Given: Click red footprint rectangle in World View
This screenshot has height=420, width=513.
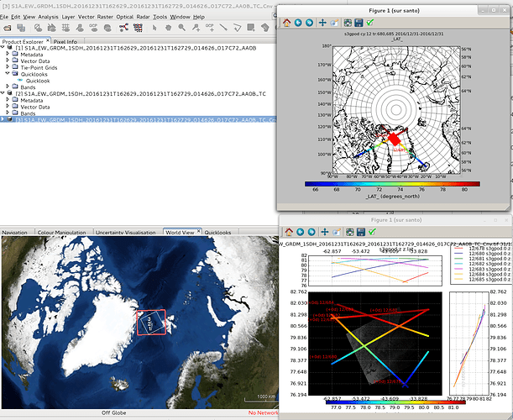Looking at the screenshot, I should 151,322.
